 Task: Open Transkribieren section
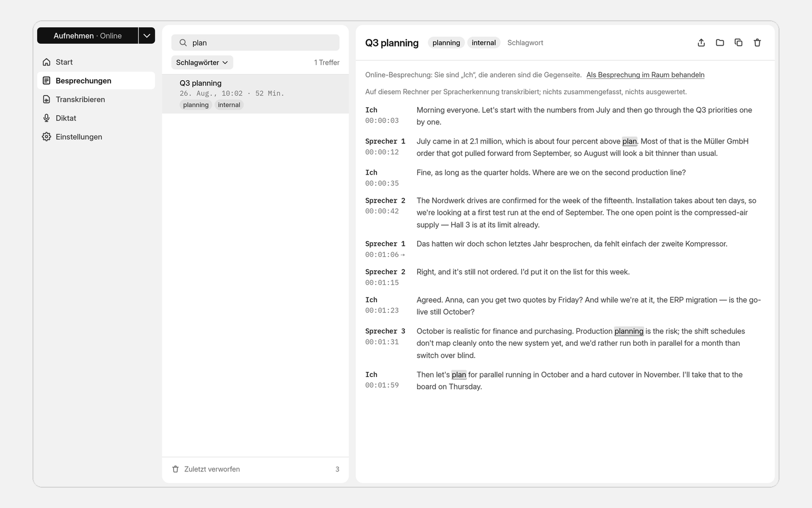pyautogui.click(x=96, y=100)
